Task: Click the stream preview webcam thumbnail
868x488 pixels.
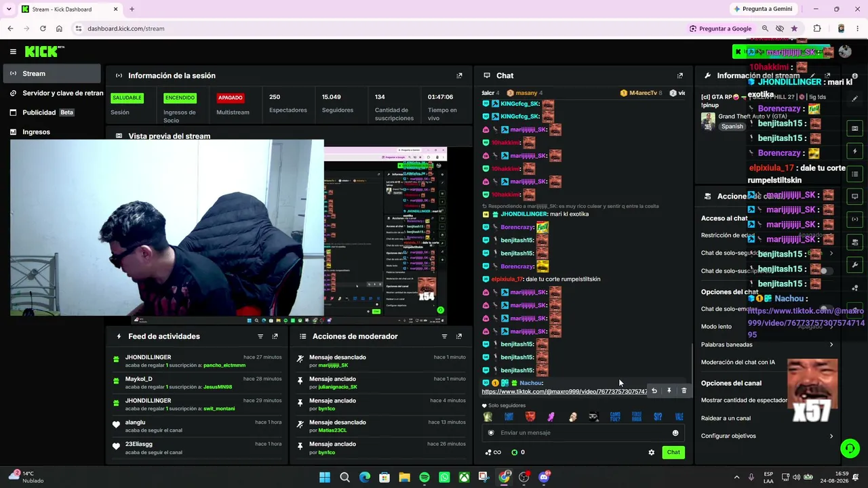Action: pyautogui.click(x=167, y=228)
